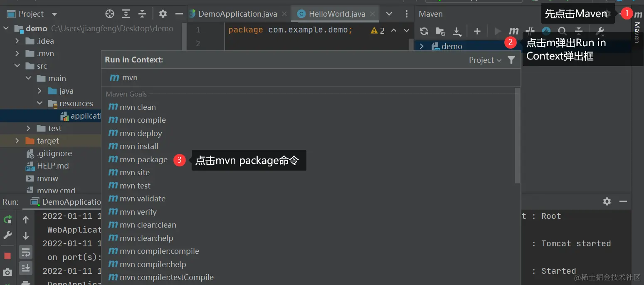Collapse the demo root project node

click(x=6, y=28)
